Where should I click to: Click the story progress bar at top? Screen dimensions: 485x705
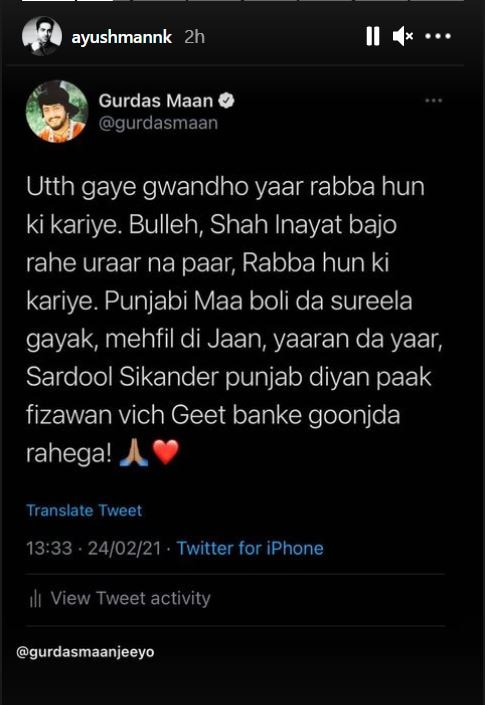point(243,1)
